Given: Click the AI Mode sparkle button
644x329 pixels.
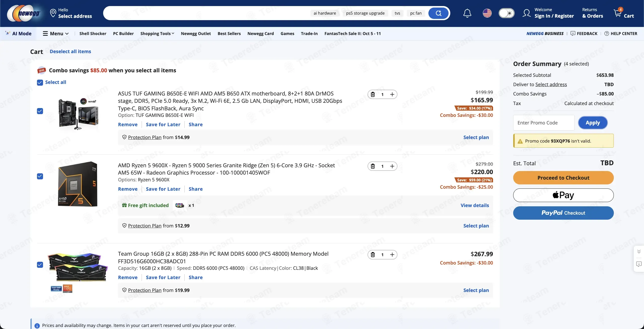Looking at the screenshot, I should pos(18,34).
